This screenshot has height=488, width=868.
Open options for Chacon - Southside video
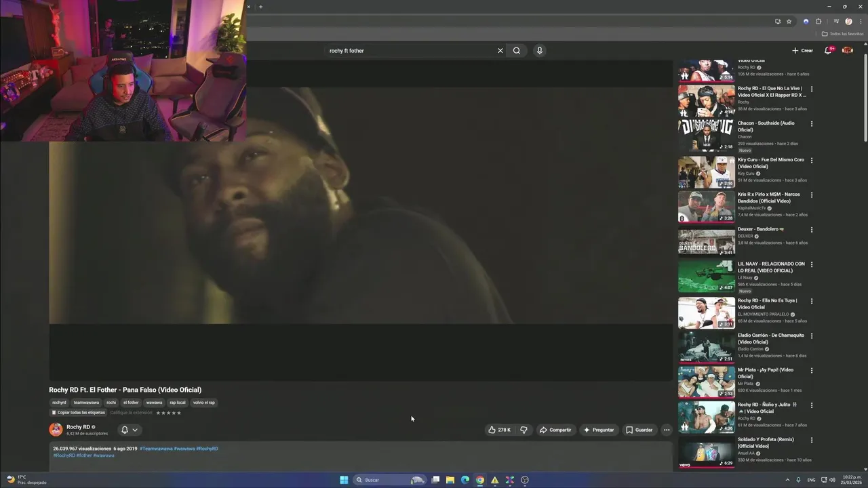tap(812, 124)
